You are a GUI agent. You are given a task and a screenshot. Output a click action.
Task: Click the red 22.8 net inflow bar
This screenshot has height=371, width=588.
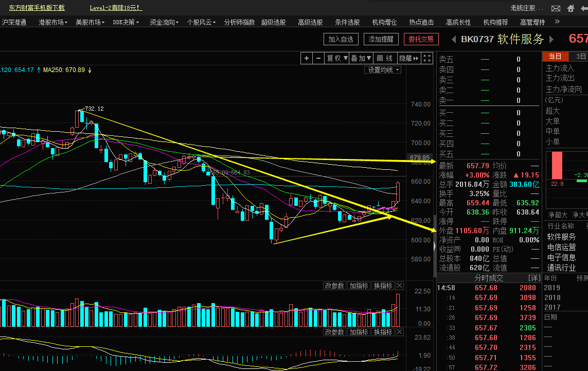[557, 165]
